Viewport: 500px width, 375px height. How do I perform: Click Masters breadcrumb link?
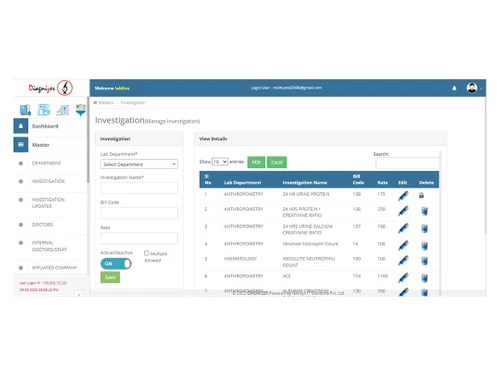pyautogui.click(x=106, y=102)
